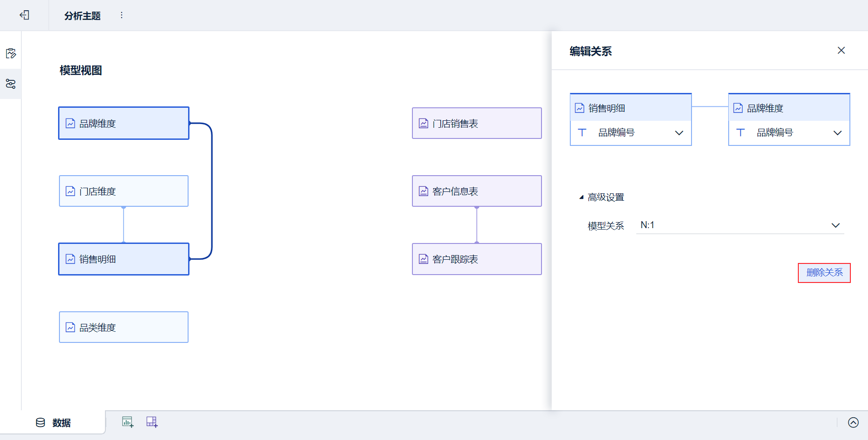Select the 门店维度 table node
This screenshot has height=440, width=868.
point(124,191)
